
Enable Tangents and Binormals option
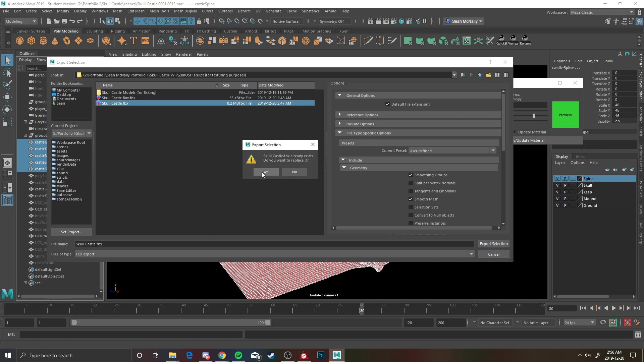(x=411, y=191)
